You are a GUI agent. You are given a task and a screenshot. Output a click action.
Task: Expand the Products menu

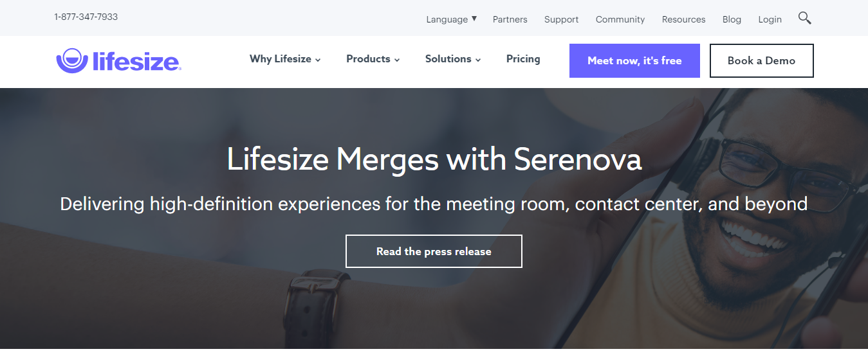click(373, 59)
